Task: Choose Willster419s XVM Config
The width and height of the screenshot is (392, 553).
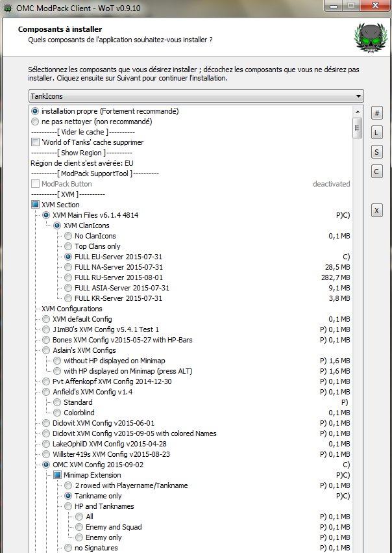Action: coord(46,454)
